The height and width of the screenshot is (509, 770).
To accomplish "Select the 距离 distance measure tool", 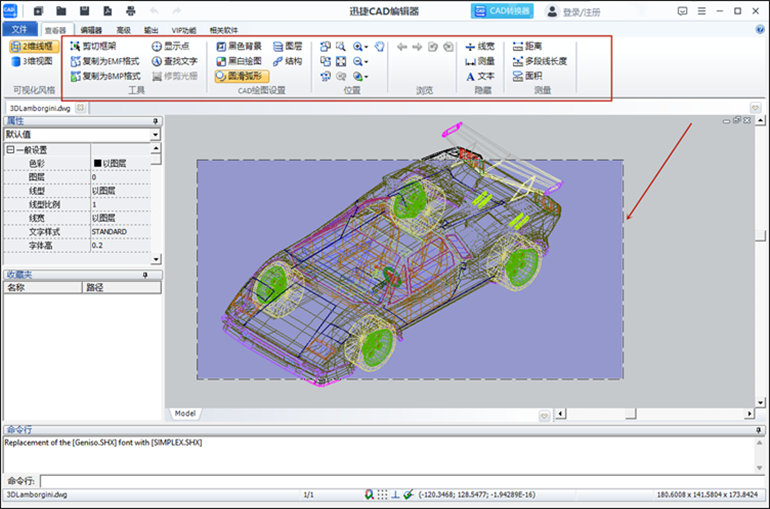I will [527, 46].
